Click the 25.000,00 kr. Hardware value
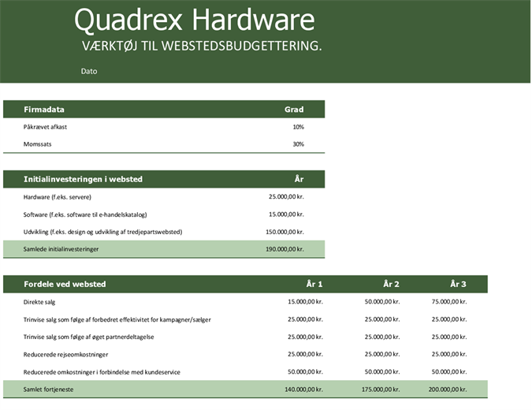 click(286, 196)
